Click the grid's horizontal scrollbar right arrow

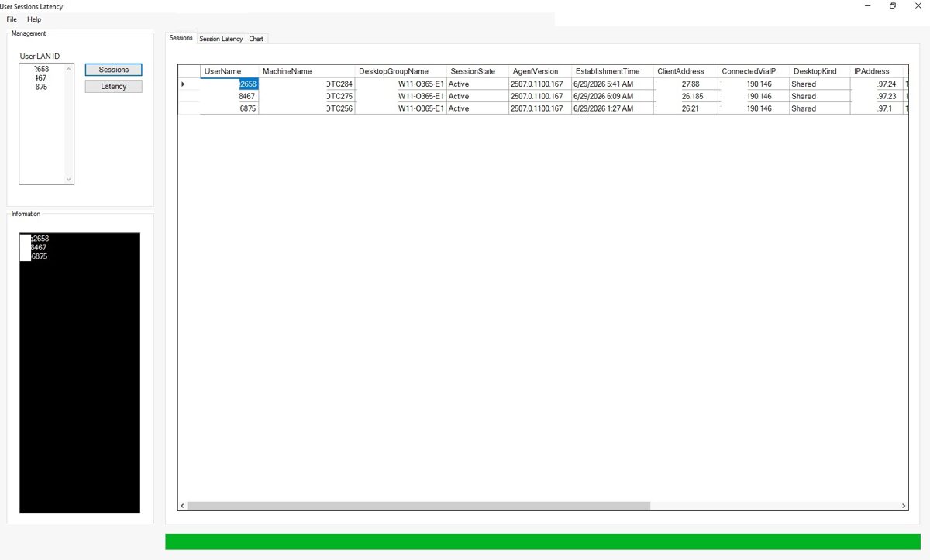click(x=904, y=506)
